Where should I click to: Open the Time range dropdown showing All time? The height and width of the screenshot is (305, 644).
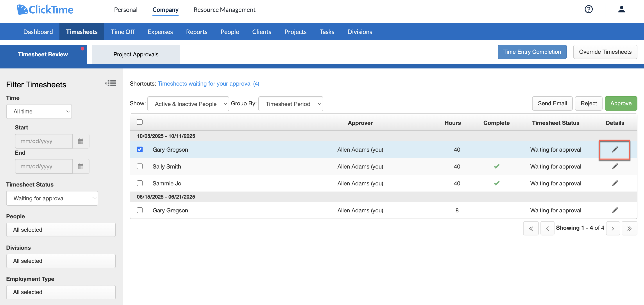point(39,111)
